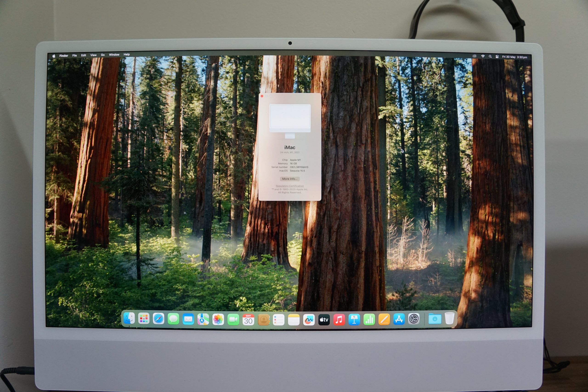
Task: Open System Settings from the Dock
Action: click(414, 319)
